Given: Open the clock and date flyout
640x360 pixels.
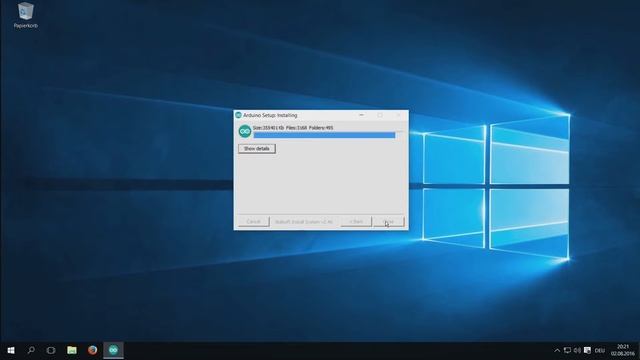Looking at the screenshot, I should pyautogui.click(x=623, y=350).
